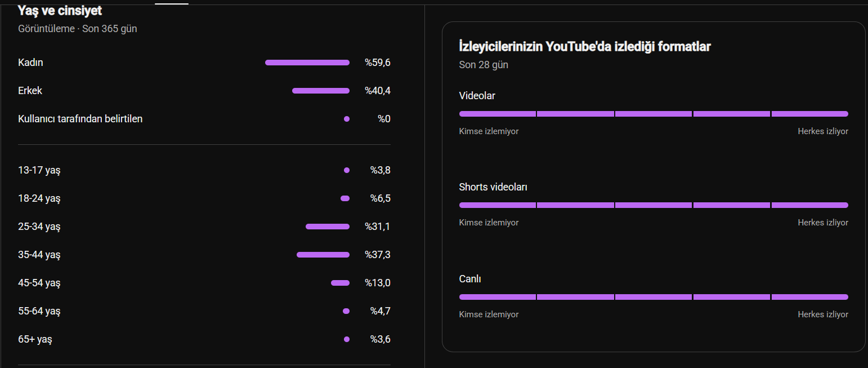Click the Canlı format bar
This screenshot has width=868, height=368.
(x=654, y=297)
